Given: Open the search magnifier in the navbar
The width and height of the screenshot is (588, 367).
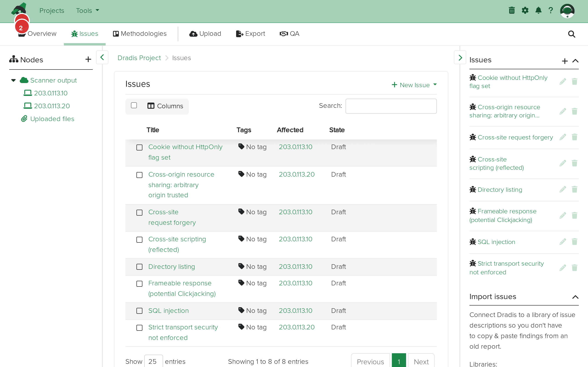Looking at the screenshot, I should click(571, 34).
